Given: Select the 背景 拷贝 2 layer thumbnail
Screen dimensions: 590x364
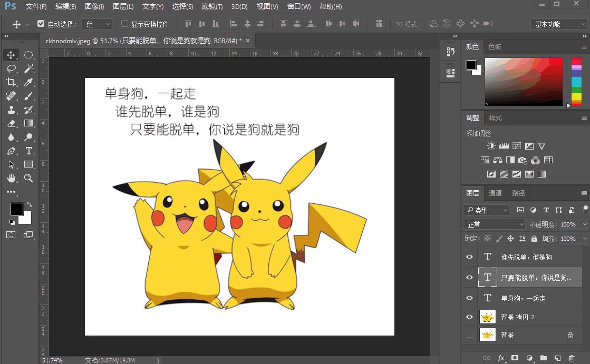Looking at the screenshot, I should point(487,317).
